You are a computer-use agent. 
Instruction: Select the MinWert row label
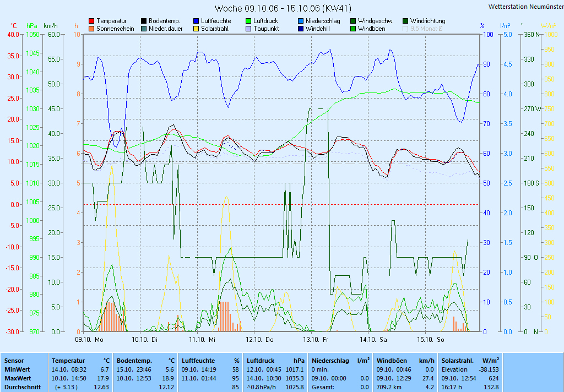point(17,370)
